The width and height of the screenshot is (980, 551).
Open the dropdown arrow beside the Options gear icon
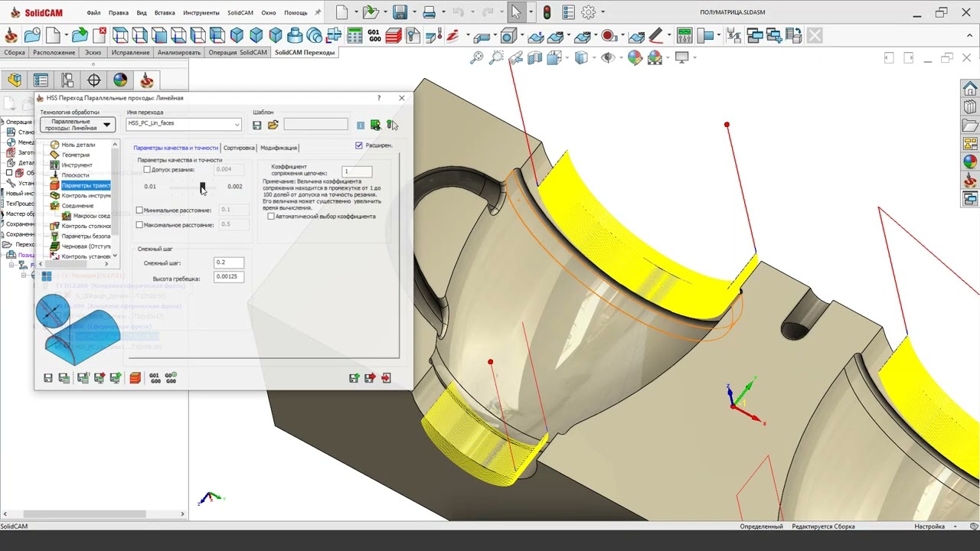tap(603, 12)
